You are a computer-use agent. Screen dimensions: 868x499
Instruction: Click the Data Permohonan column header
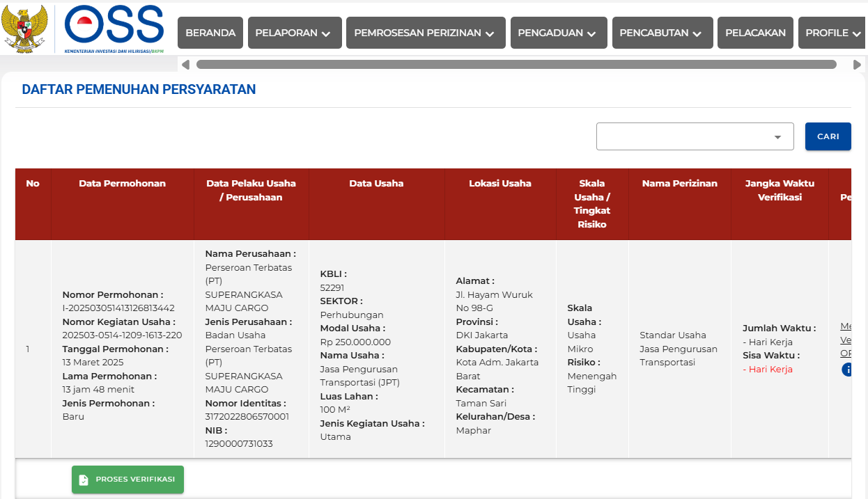click(122, 184)
